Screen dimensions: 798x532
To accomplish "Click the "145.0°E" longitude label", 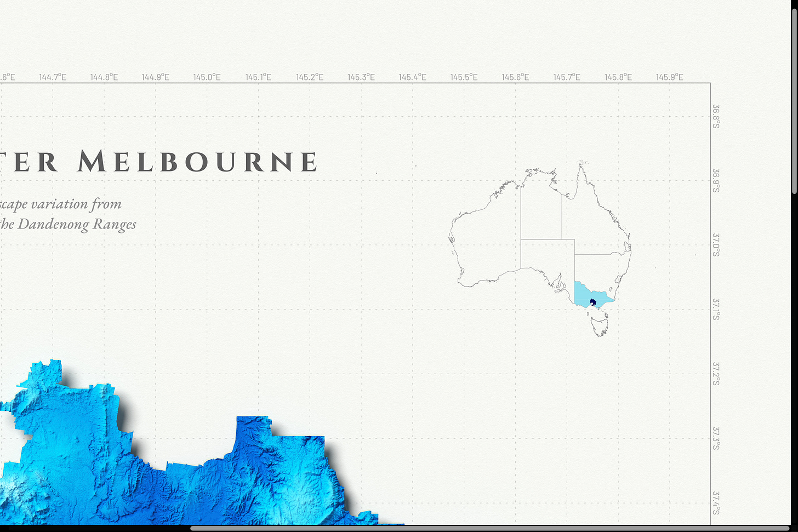I will coord(207,77).
